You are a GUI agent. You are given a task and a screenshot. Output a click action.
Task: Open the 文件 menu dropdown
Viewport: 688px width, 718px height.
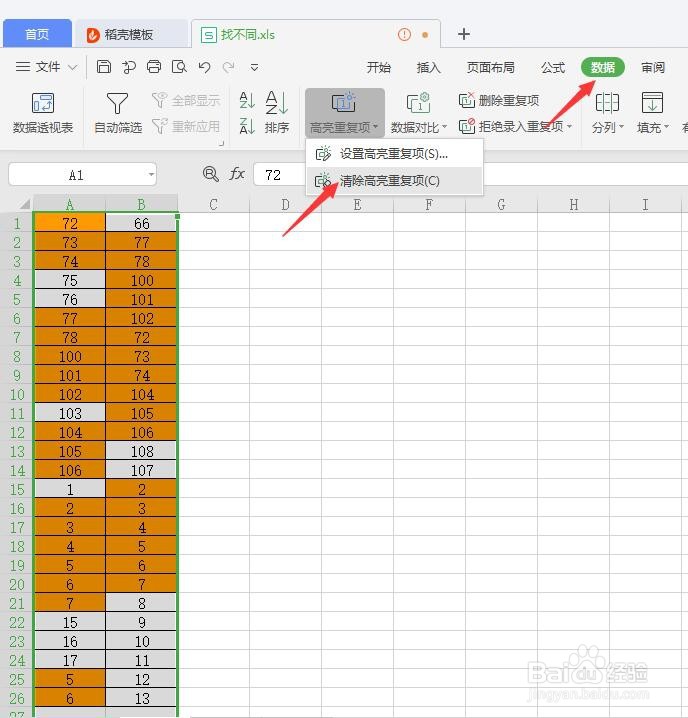(46, 67)
